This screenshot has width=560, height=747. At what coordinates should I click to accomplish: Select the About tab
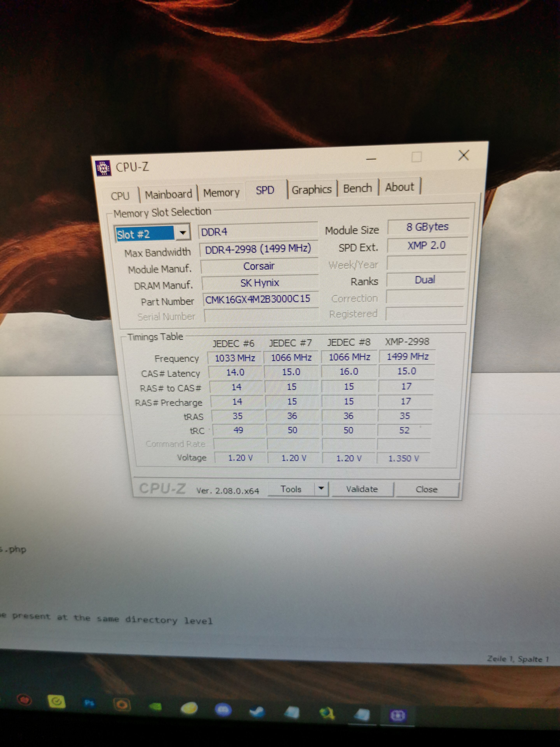point(399,187)
